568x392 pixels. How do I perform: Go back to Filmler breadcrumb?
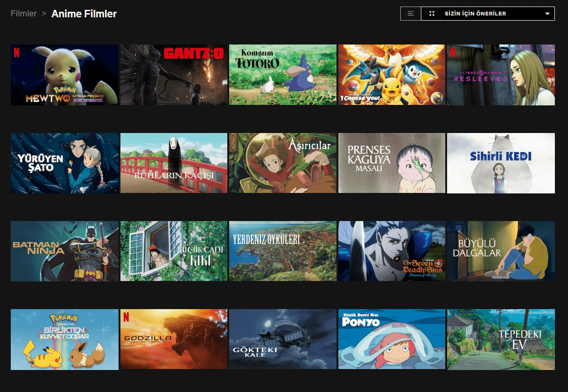pos(23,14)
